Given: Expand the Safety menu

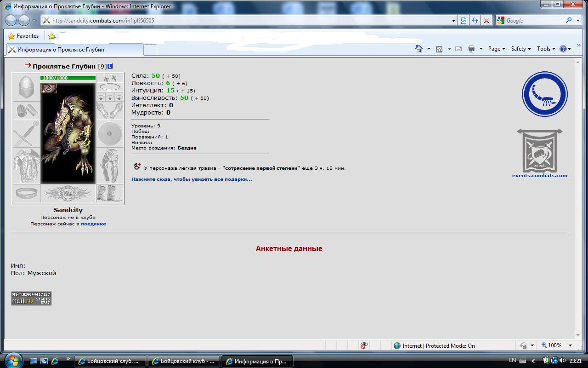Looking at the screenshot, I should pos(521,49).
